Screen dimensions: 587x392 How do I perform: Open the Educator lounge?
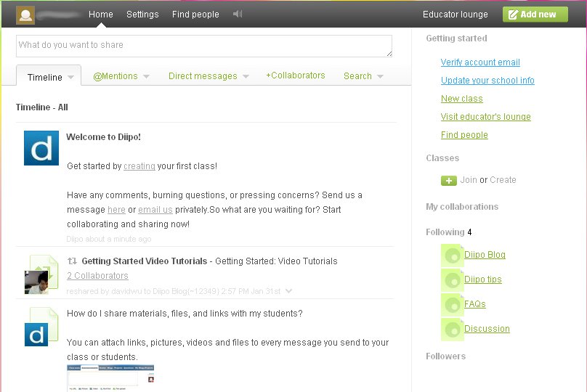coord(456,15)
